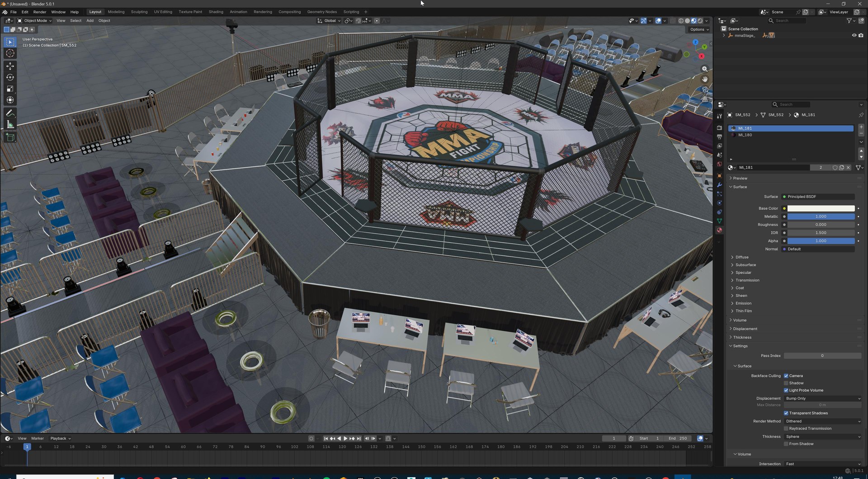Enable From Shadow checkbox
Viewport: 868px width, 479px height.
point(786,444)
